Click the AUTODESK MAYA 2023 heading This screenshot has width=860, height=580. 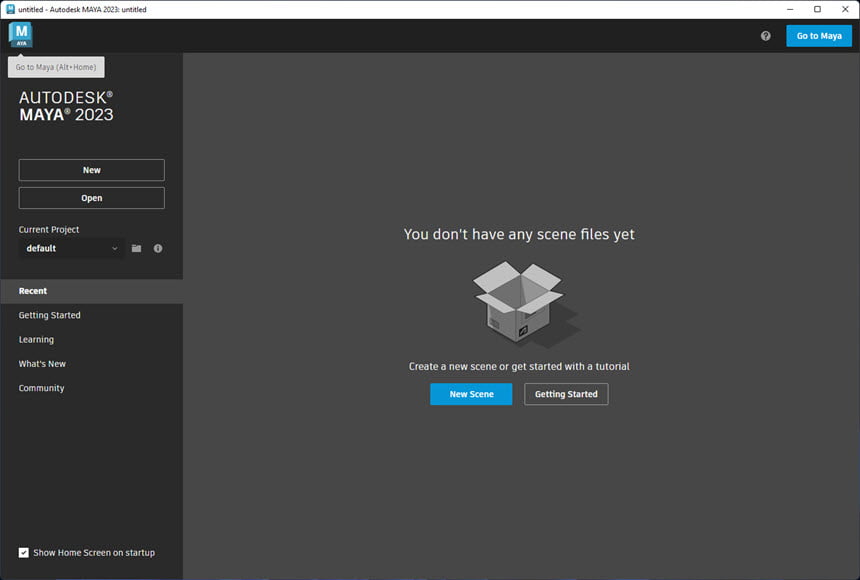pos(66,106)
